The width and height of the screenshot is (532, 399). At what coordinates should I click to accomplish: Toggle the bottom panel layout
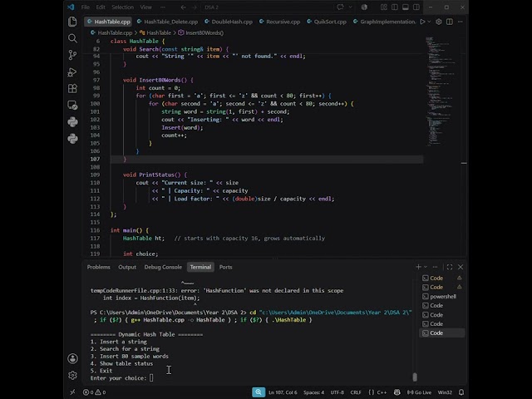pyautogui.click(x=406, y=7)
